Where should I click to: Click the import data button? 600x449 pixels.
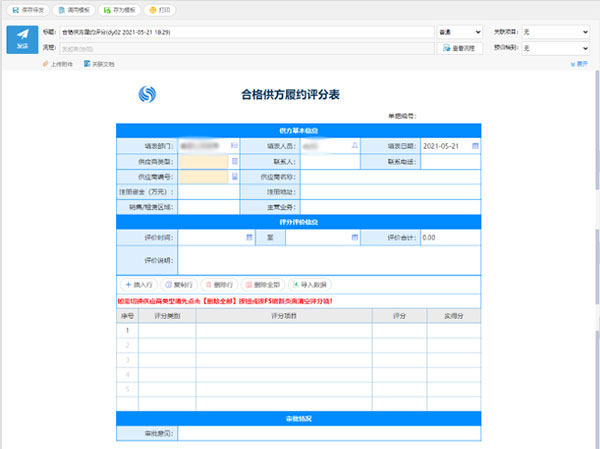pyautogui.click(x=310, y=285)
